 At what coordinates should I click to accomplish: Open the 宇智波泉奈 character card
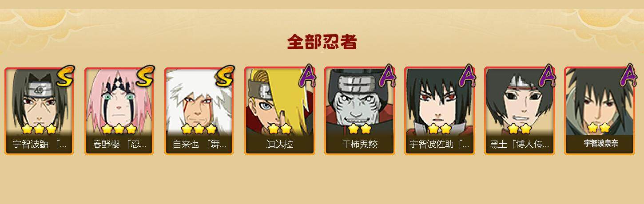[600, 111]
